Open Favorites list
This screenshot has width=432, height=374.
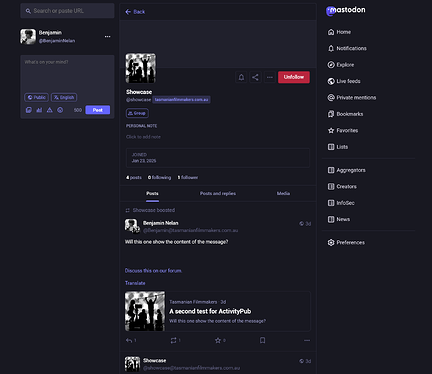click(x=343, y=130)
